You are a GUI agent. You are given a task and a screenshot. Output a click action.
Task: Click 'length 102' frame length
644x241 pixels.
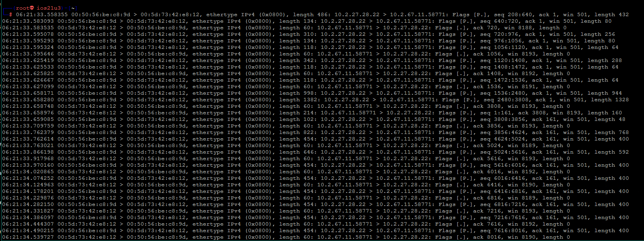[296, 119]
